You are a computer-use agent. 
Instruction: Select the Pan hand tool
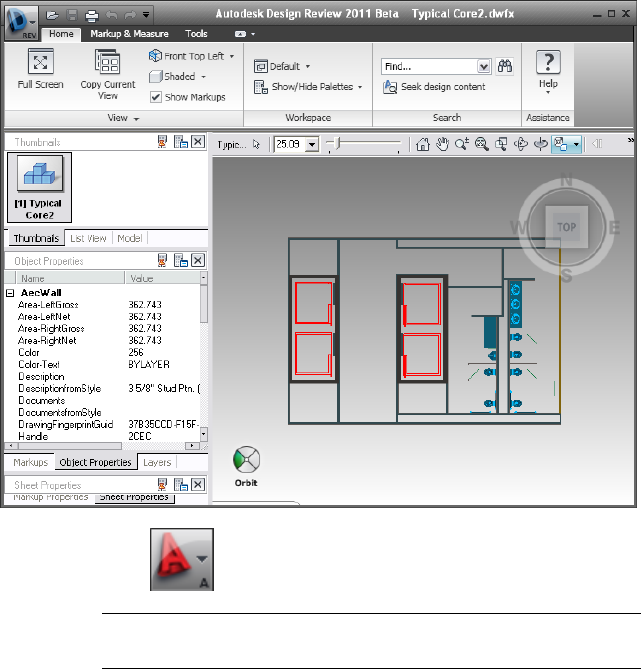tap(442, 144)
